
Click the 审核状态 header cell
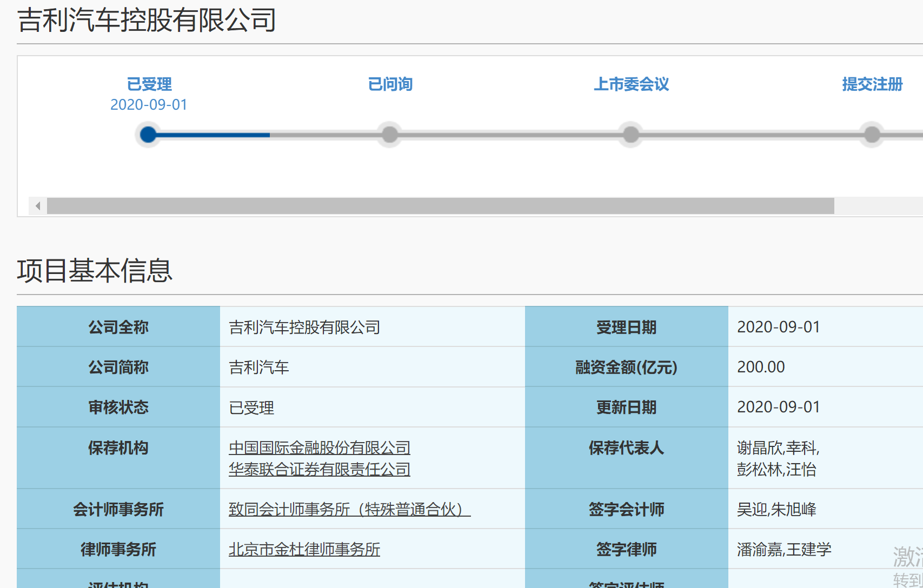pyautogui.click(x=118, y=407)
